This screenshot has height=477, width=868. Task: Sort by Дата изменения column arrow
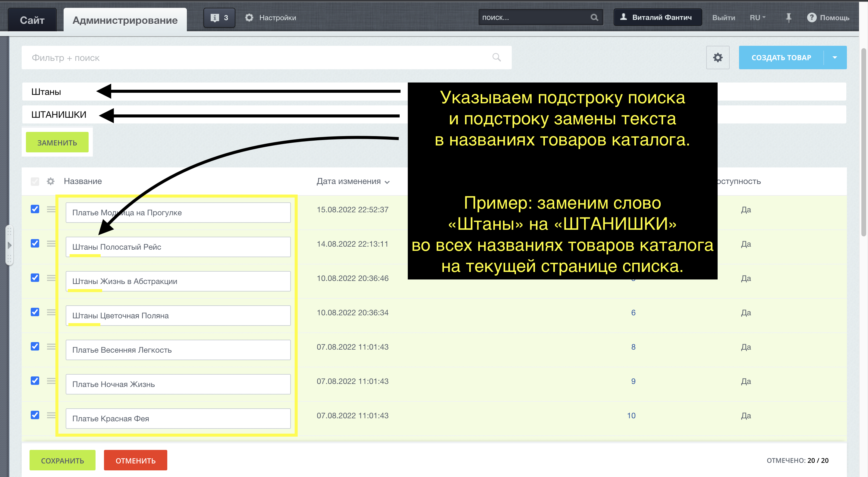pyautogui.click(x=387, y=182)
